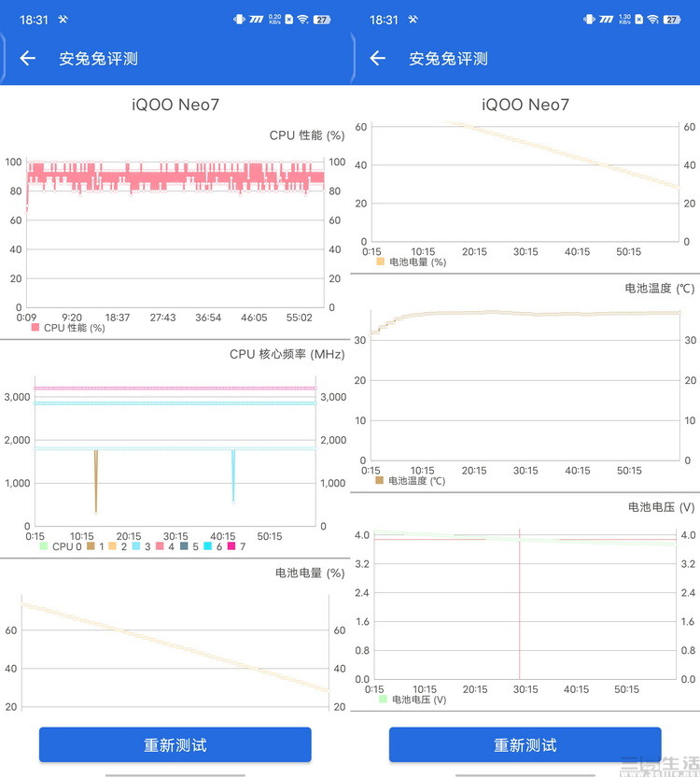Tap the 27:43 time label on CPU performance chart
The width and height of the screenshot is (700, 778).
162,318
